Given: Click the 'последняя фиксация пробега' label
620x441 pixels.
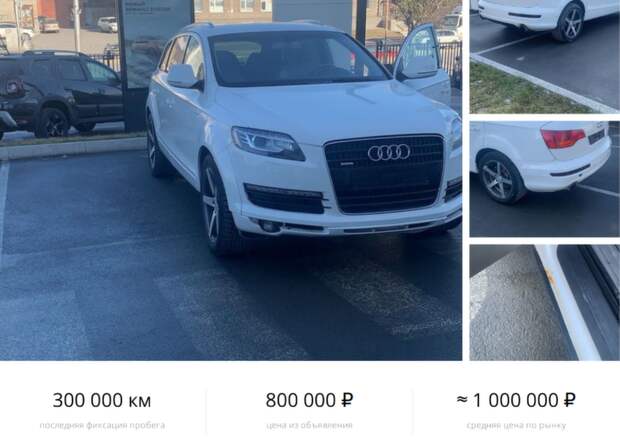Looking at the screenshot, I should (x=102, y=426).
